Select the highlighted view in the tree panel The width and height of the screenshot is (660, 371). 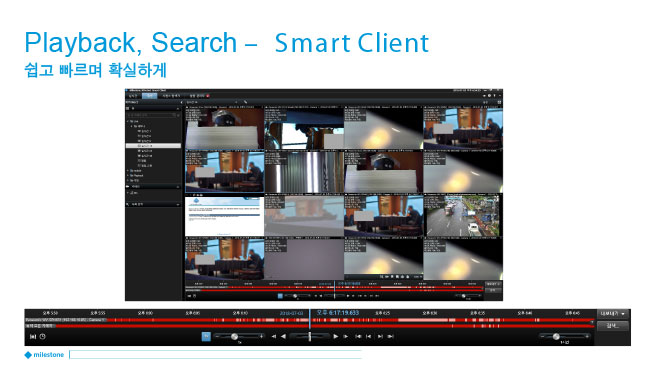tap(154, 146)
